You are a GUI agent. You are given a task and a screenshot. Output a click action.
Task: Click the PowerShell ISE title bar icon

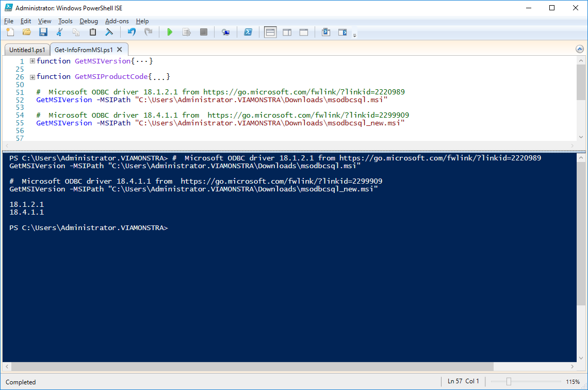8,8
